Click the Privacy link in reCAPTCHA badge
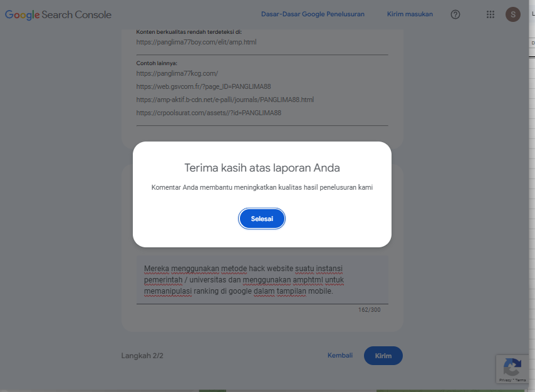535x392 pixels. click(x=505, y=380)
